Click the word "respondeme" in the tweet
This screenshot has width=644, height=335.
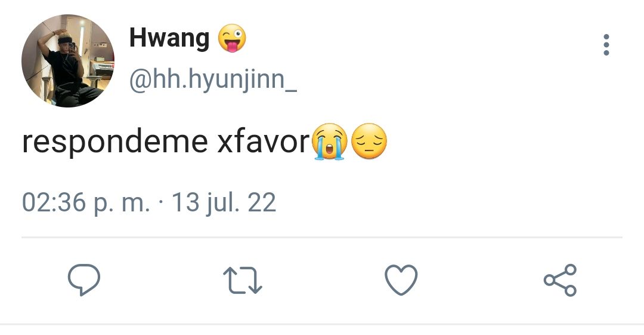point(115,143)
